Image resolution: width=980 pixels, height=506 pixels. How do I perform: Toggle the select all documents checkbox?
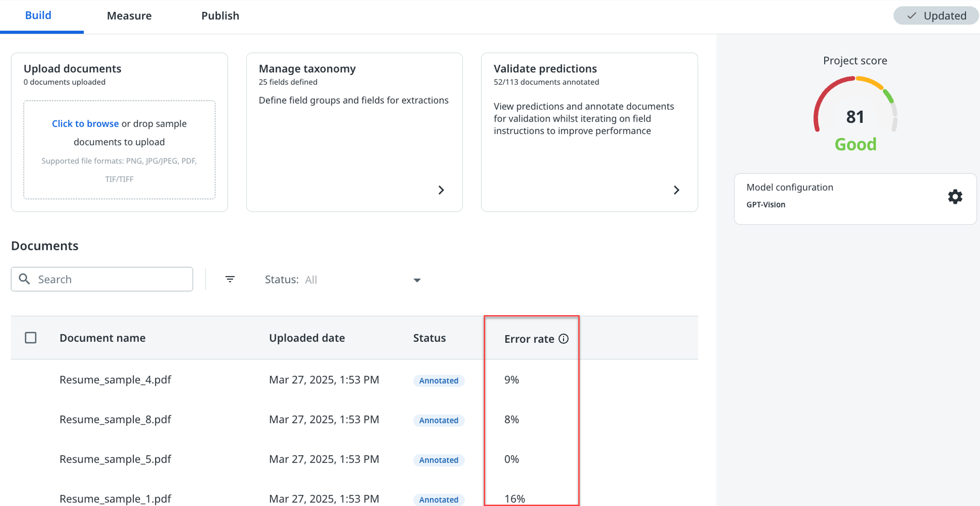(31, 338)
